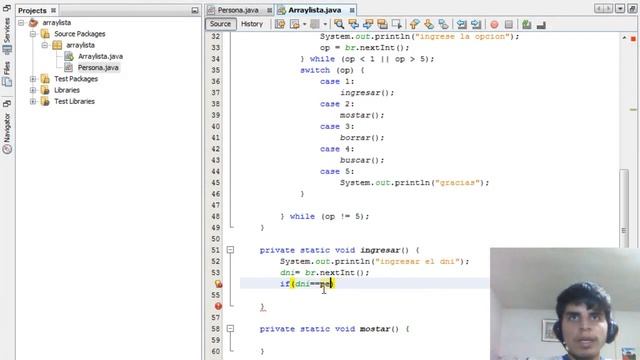The image size is (640, 360).
Task: Open the Back history dropdown arrow
Action: (x=304, y=24)
